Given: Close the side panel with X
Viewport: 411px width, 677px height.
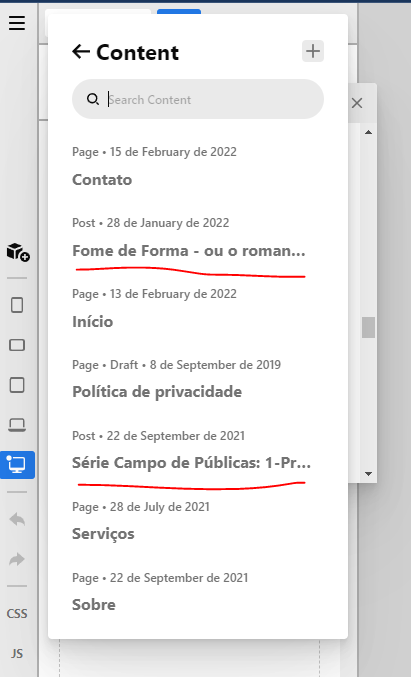Looking at the screenshot, I should pyautogui.click(x=357, y=103).
